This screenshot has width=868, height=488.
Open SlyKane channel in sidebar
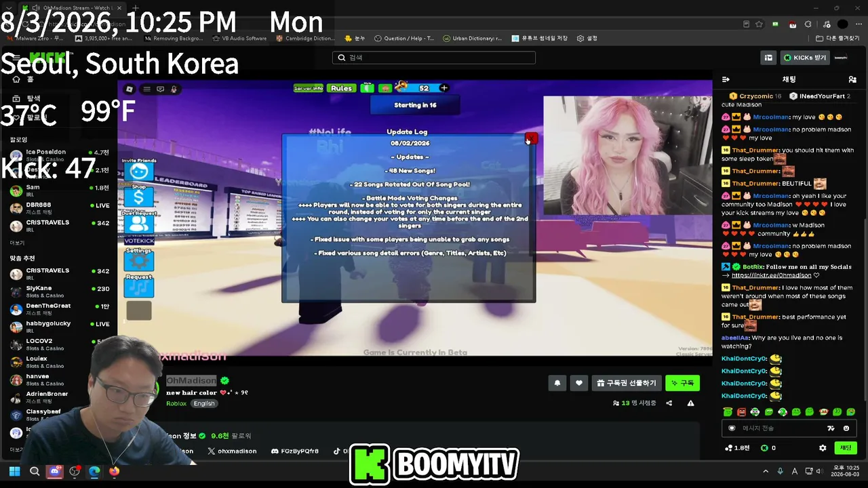point(60,291)
